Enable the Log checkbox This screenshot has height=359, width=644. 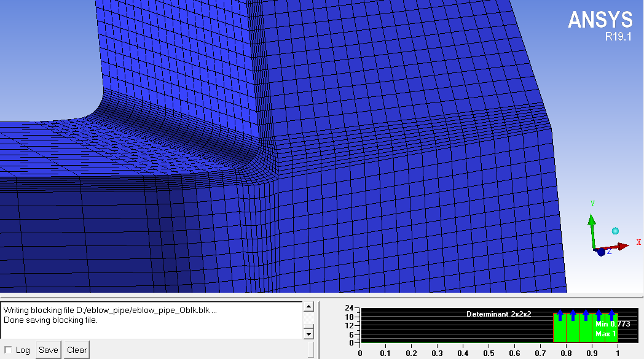7,350
